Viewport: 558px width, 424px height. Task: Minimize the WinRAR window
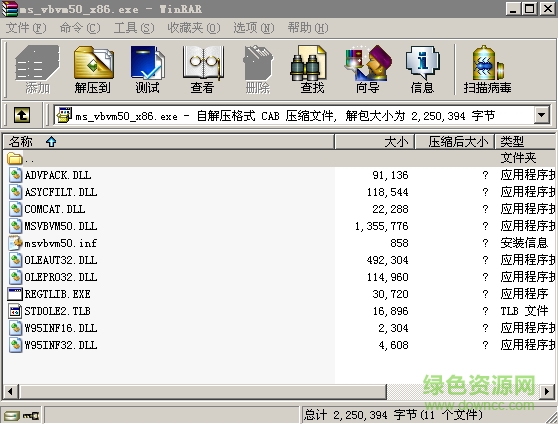coord(513,9)
